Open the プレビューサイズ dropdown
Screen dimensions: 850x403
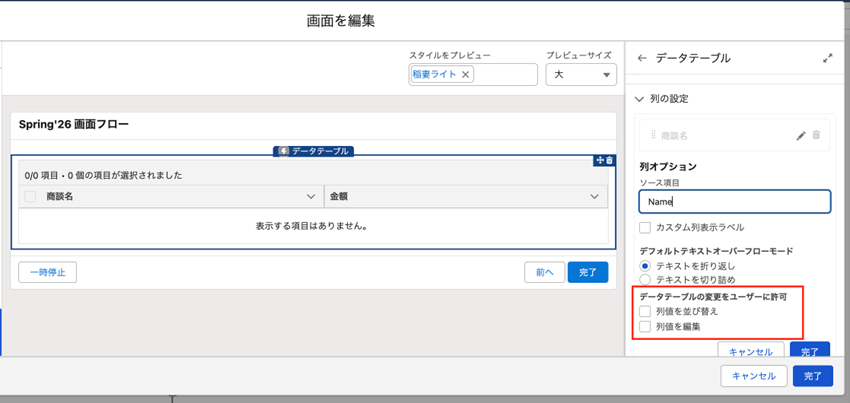[x=580, y=75]
